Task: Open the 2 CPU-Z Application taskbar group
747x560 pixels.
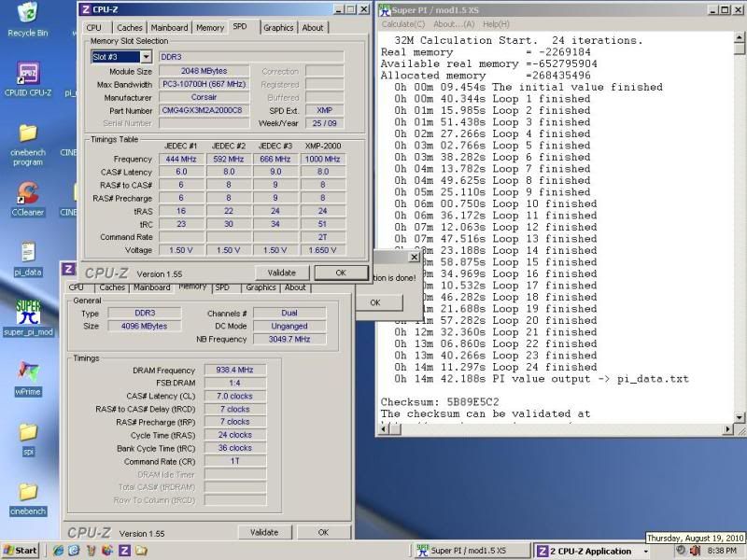Action: [592, 551]
